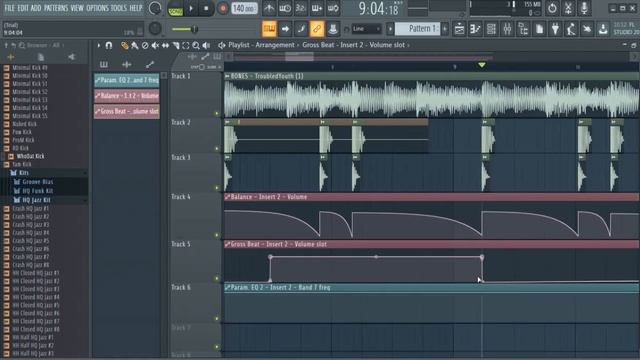The height and width of the screenshot is (360, 640).
Task: Select the Slice tool in Playlist
Action: point(176,45)
